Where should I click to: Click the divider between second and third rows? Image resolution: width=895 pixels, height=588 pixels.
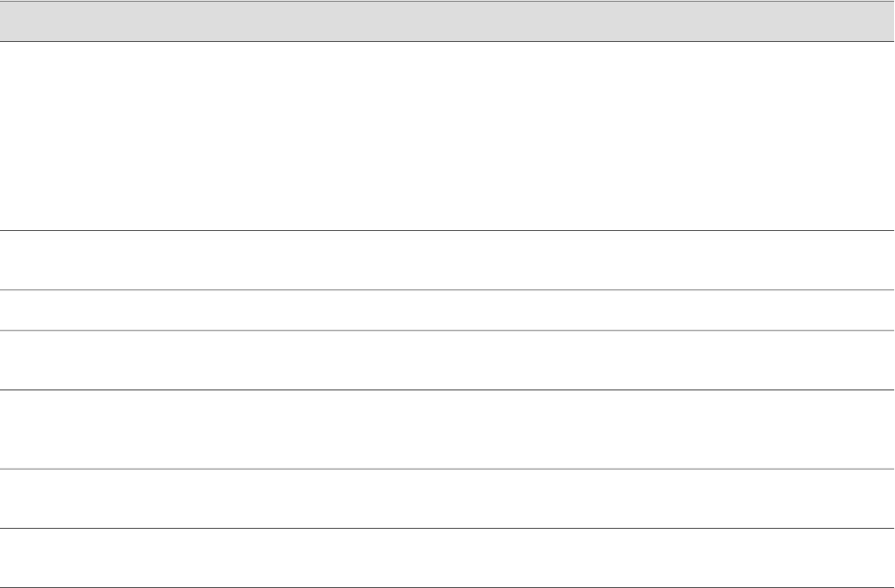click(x=447, y=290)
